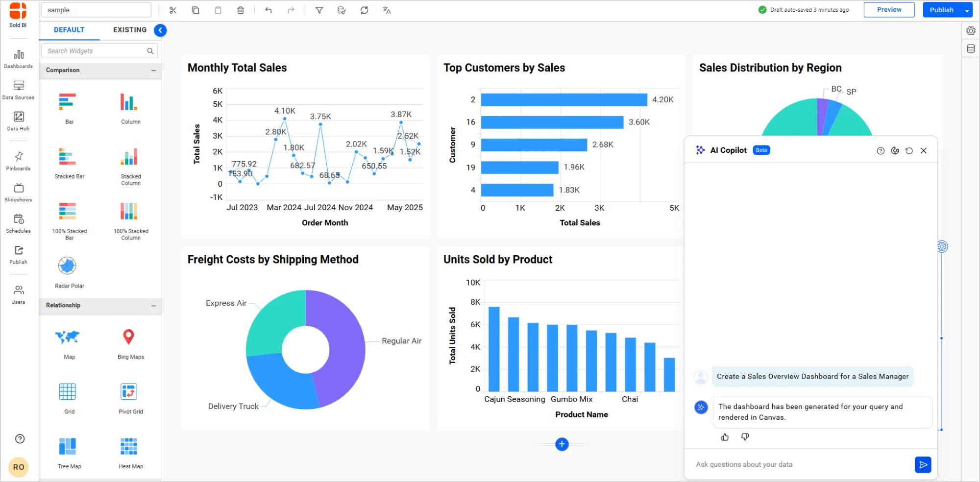Click the Preview button
The height and width of the screenshot is (482, 980).
889,9
